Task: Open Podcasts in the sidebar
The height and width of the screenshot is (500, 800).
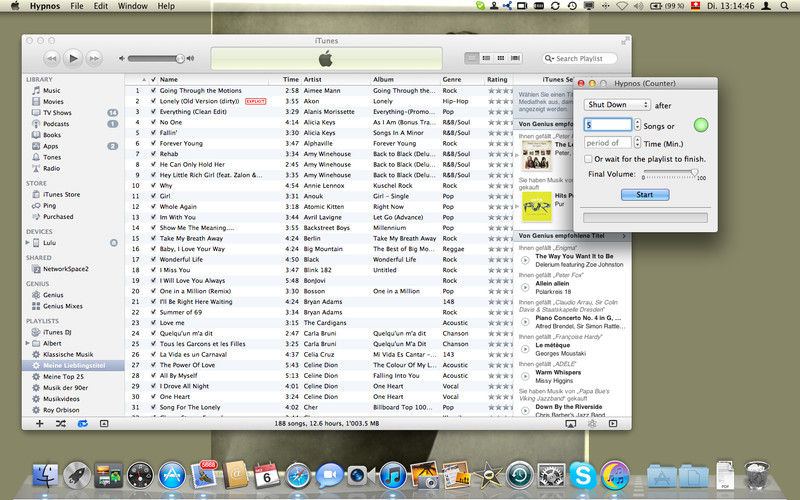Action: point(56,124)
